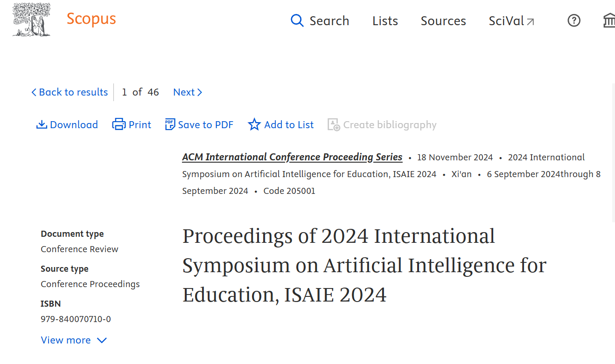615x364 pixels.
Task: Click the Search magnifier icon
Action: pyautogui.click(x=297, y=21)
